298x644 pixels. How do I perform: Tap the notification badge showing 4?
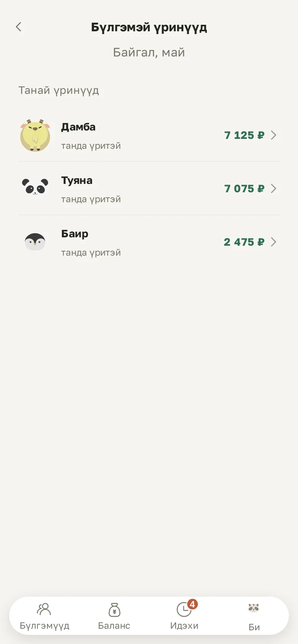[x=193, y=604]
